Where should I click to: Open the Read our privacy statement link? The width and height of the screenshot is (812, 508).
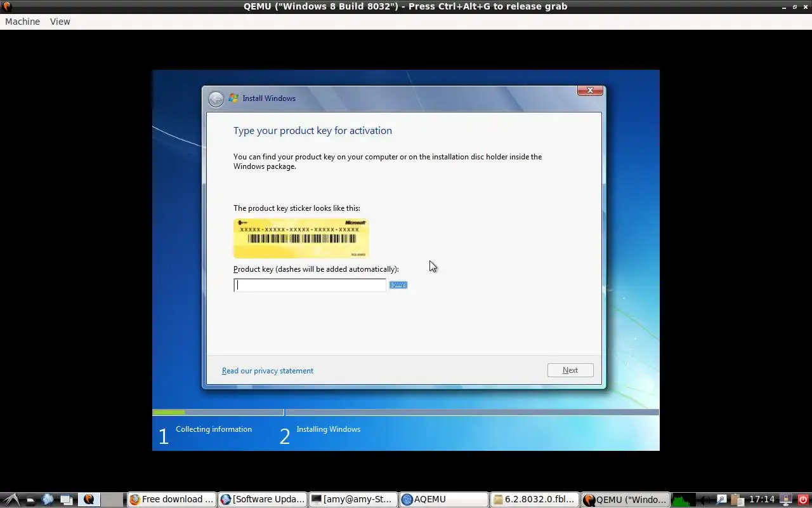268,371
